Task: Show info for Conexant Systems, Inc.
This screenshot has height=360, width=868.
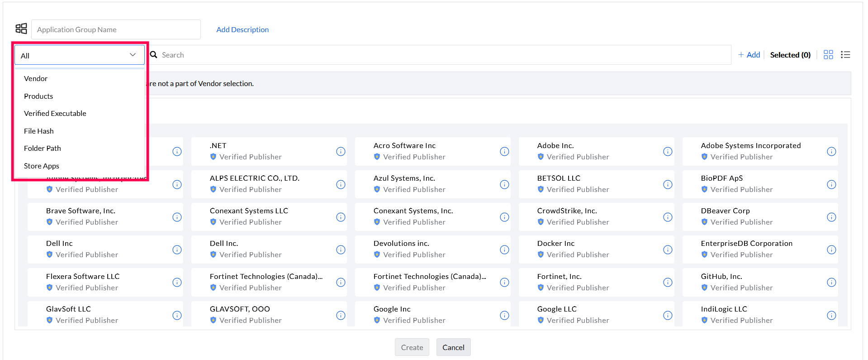Action: [x=504, y=217]
